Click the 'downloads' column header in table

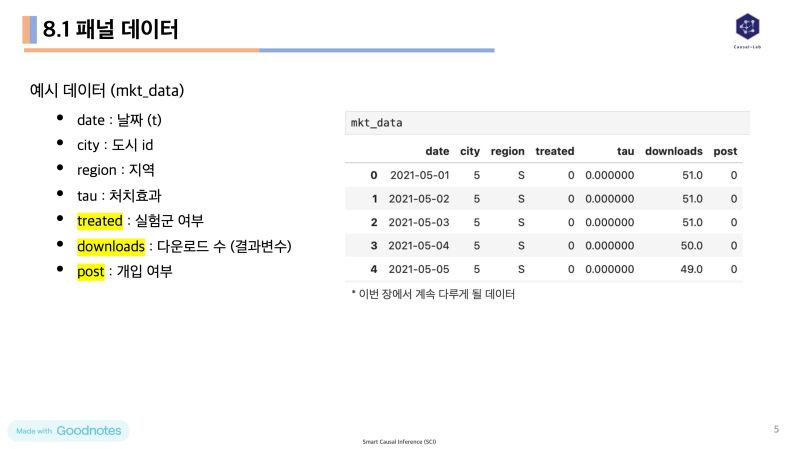pyautogui.click(x=674, y=151)
